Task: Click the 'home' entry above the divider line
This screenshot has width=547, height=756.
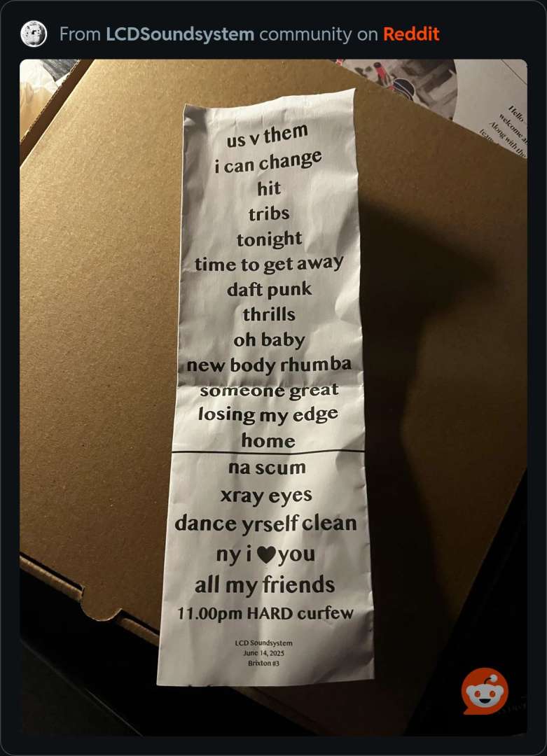Action: click(268, 440)
